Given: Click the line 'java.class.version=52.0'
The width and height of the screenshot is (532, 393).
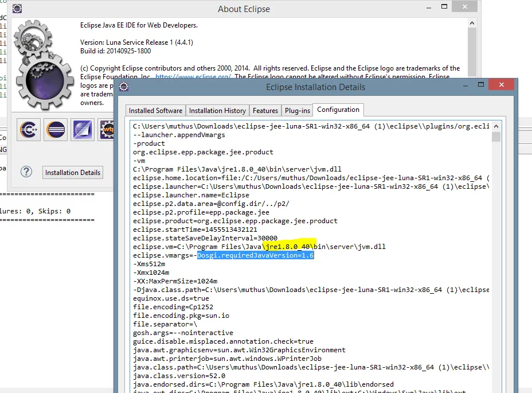Looking at the screenshot, I should tap(179, 376).
